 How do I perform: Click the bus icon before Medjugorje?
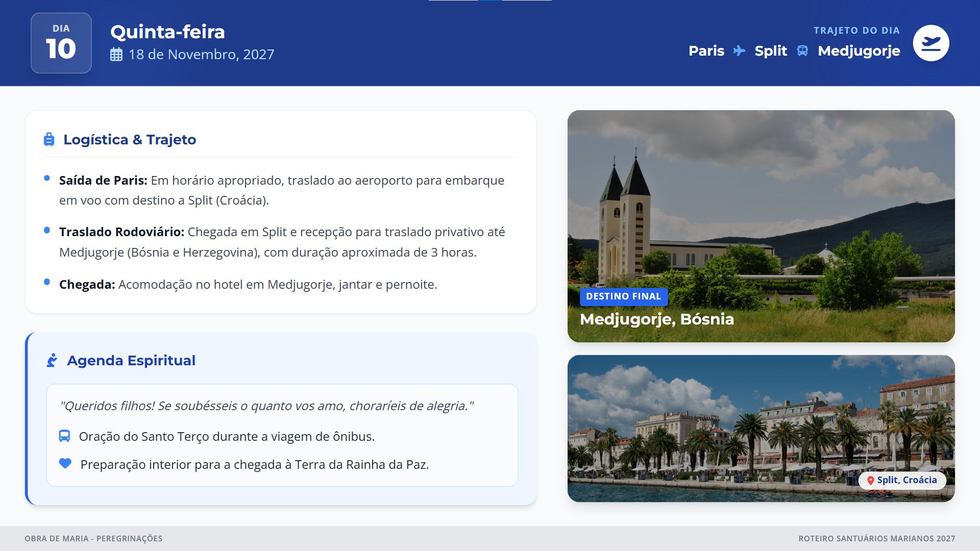pyautogui.click(x=802, y=51)
